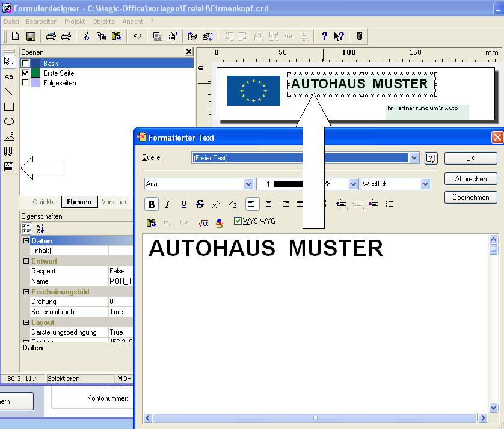The height and width of the screenshot is (429, 504).
Task: Select the Line drawing tool
Action: [x=8, y=91]
